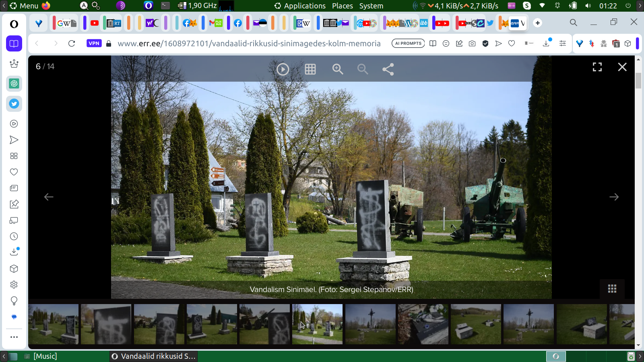Viewport: 644px width, 362px height.
Task: Go to the previous gallery photo
Action: pyautogui.click(x=49, y=197)
